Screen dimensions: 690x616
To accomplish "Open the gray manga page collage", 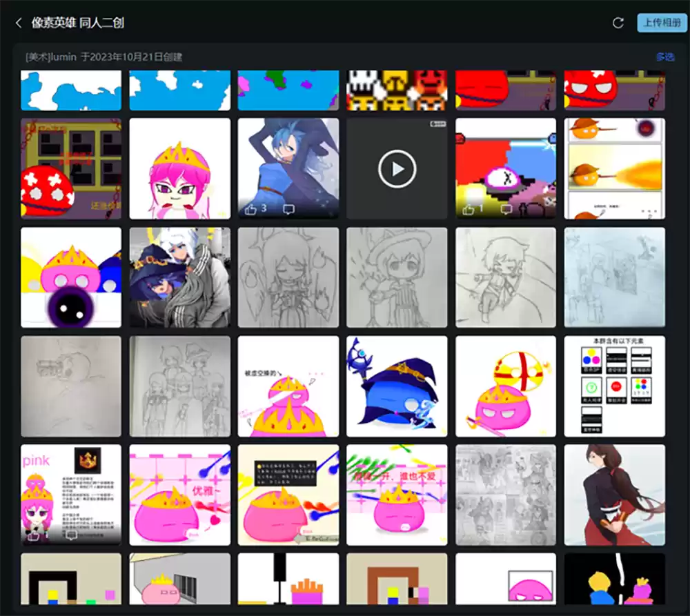I will tap(506, 495).
